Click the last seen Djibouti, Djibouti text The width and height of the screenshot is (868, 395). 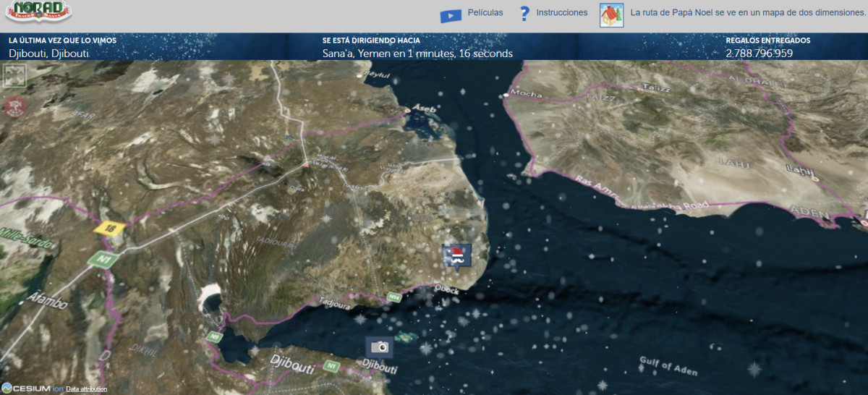[x=49, y=54]
